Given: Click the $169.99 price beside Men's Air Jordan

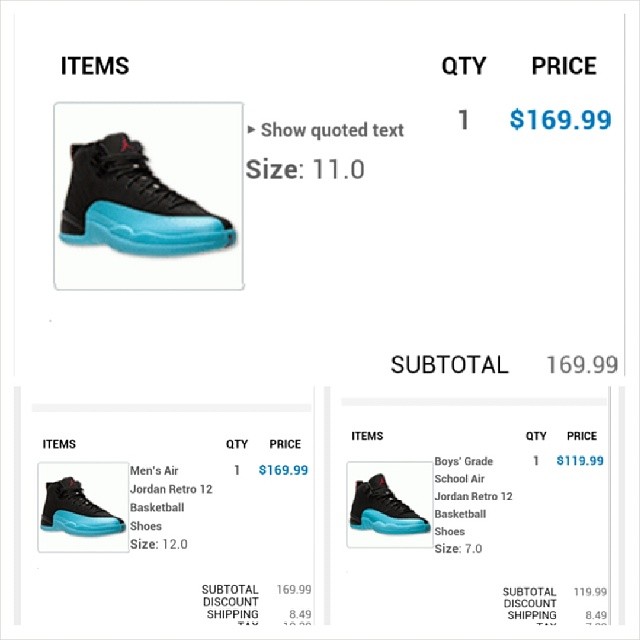Looking at the screenshot, I should point(283,470).
